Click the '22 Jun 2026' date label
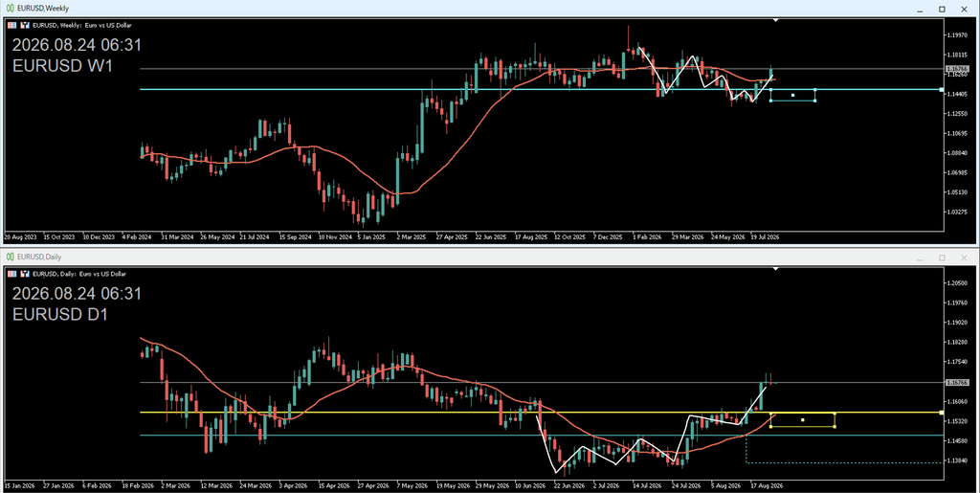The image size is (980, 493). tap(568, 485)
